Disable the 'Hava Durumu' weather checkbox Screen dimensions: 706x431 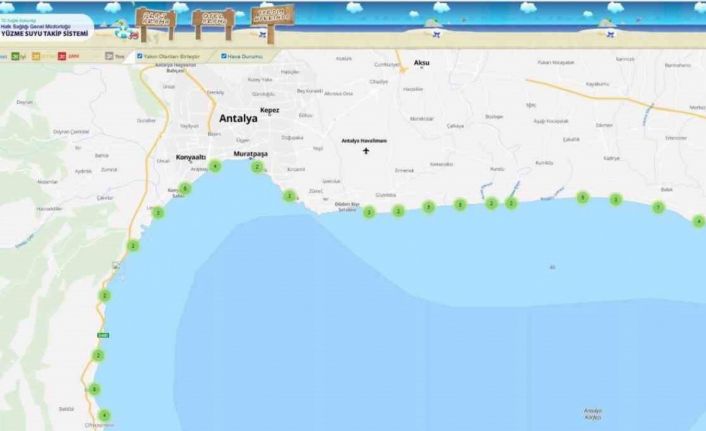[223, 56]
